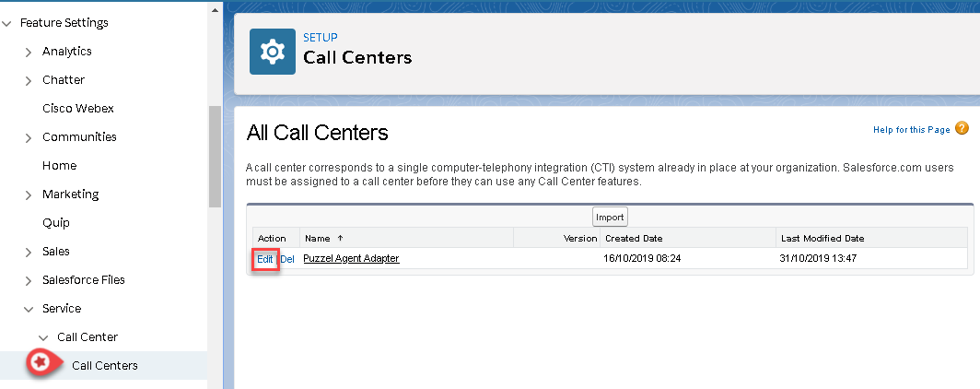The width and height of the screenshot is (980, 389).
Task: Click the Name column sort arrow
Action: point(339,239)
